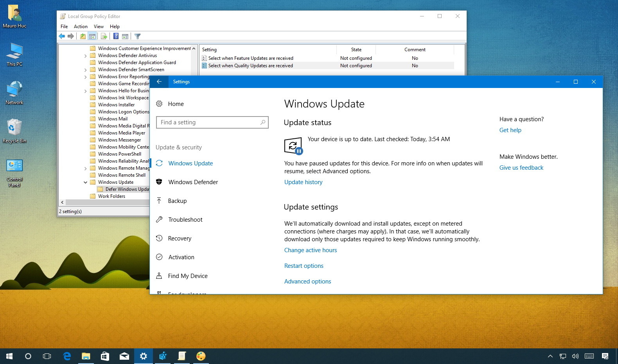Open the Start menu Windows icon
Viewport: 618px width, 364px height.
(9, 356)
